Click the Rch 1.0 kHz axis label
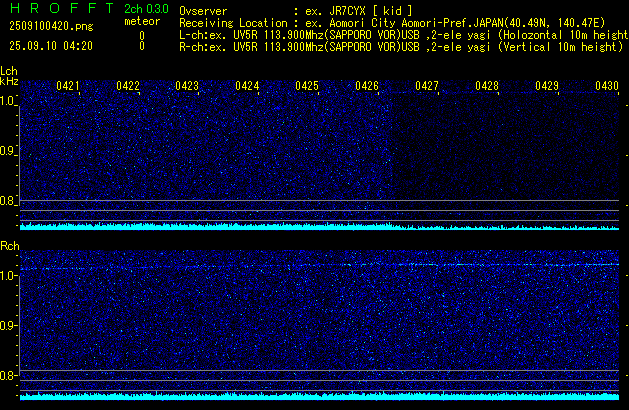The image size is (629, 410). (7, 276)
